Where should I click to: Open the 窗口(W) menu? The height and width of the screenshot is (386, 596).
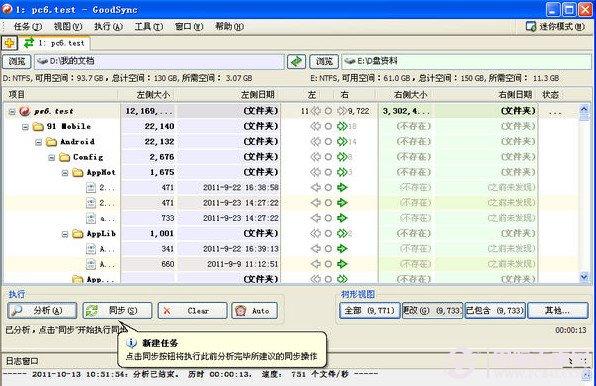(189, 26)
